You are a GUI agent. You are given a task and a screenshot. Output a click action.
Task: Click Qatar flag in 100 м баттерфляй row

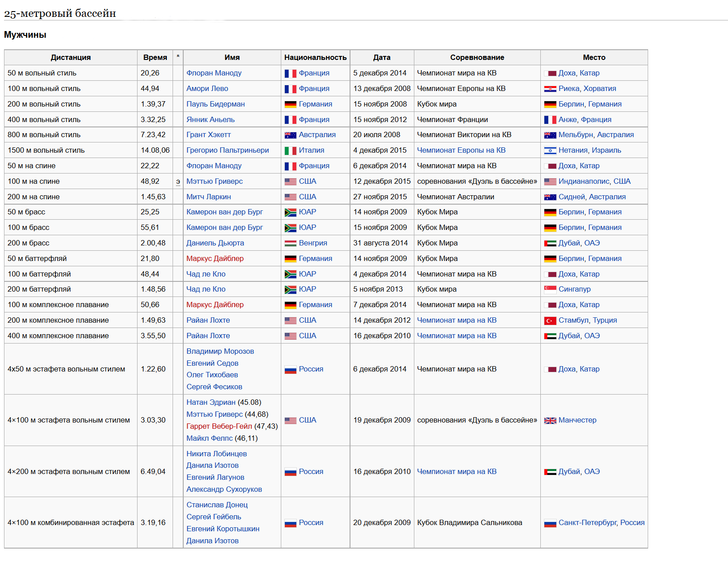[550, 275]
